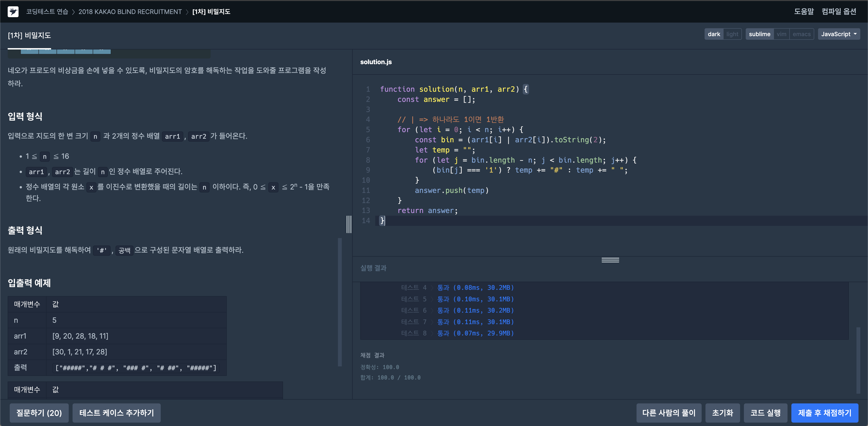This screenshot has width=868, height=426.
Task: Click 정확성: 100.0 score text
Action: click(380, 367)
